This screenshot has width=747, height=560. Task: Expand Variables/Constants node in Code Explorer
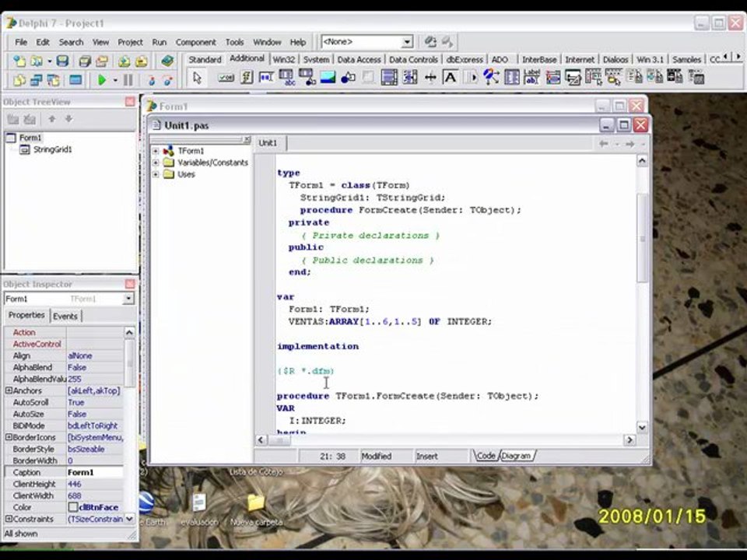(x=156, y=163)
